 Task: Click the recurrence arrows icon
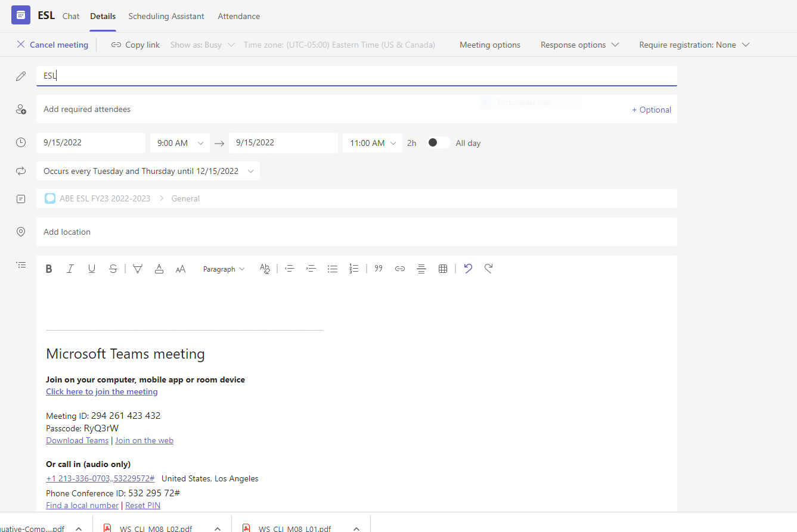pos(21,172)
